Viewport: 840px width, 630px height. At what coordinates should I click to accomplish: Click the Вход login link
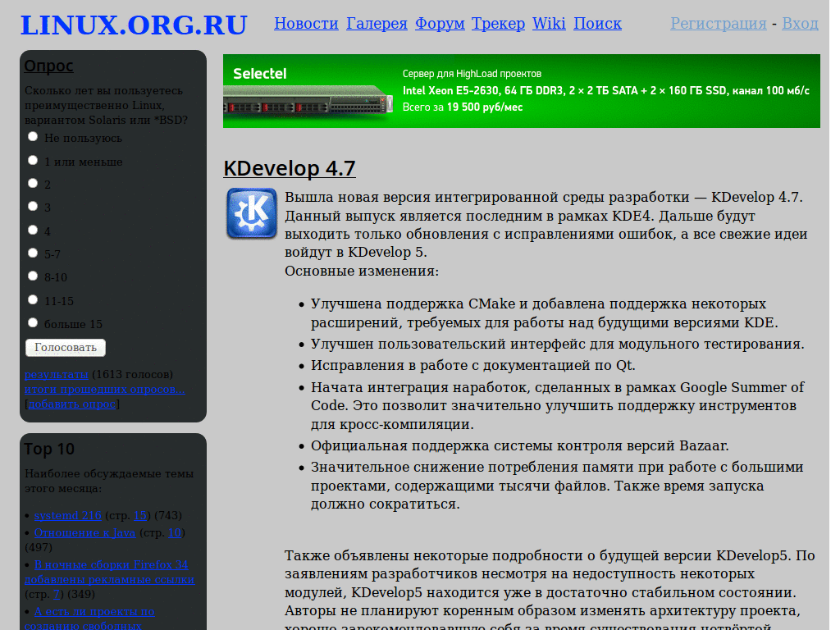800,24
